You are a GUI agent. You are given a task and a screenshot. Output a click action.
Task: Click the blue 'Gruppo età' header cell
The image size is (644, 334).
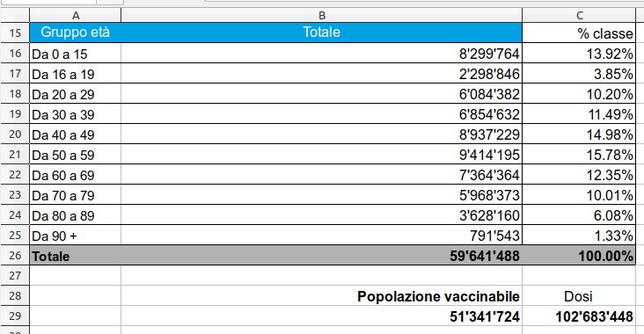pos(75,33)
